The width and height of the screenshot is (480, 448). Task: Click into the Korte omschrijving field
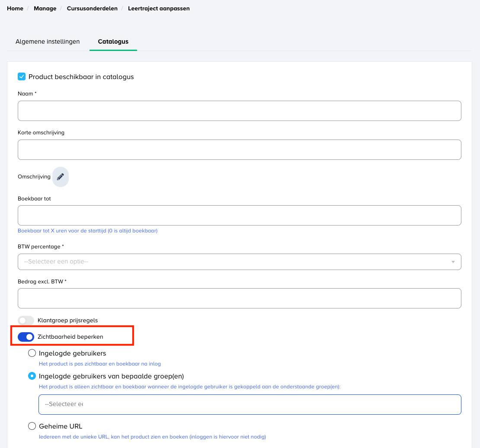click(239, 150)
